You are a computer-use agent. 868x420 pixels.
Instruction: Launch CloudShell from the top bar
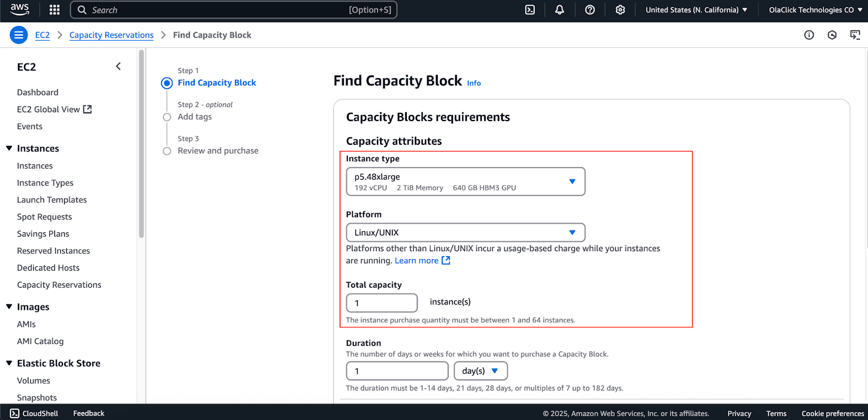pyautogui.click(x=530, y=10)
